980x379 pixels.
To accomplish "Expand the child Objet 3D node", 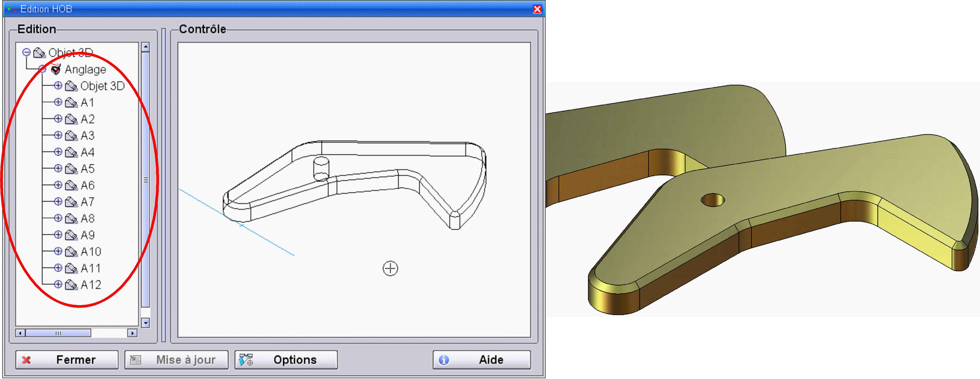I will click(x=58, y=86).
